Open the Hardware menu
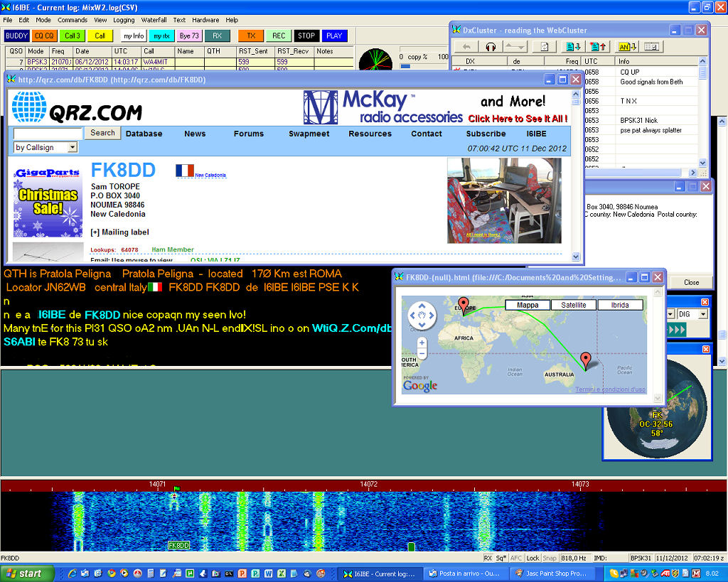The height and width of the screenshot is (582, 728). tap(205, 20)
